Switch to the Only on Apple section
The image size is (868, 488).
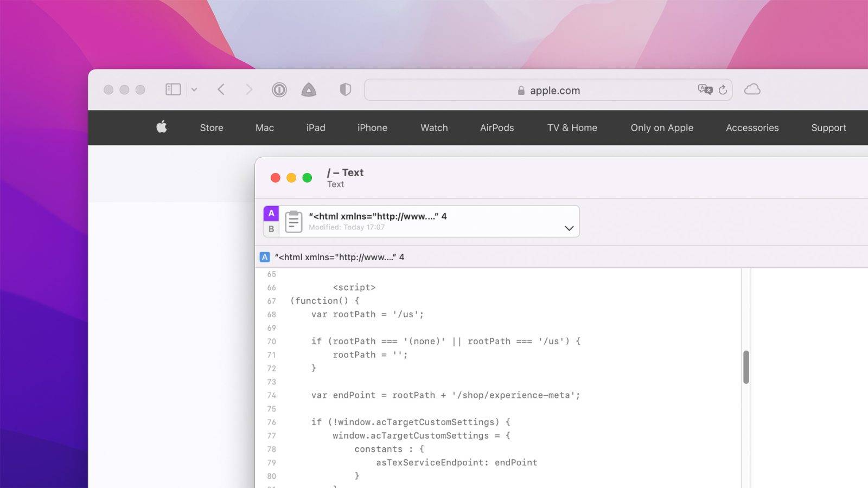661,127
